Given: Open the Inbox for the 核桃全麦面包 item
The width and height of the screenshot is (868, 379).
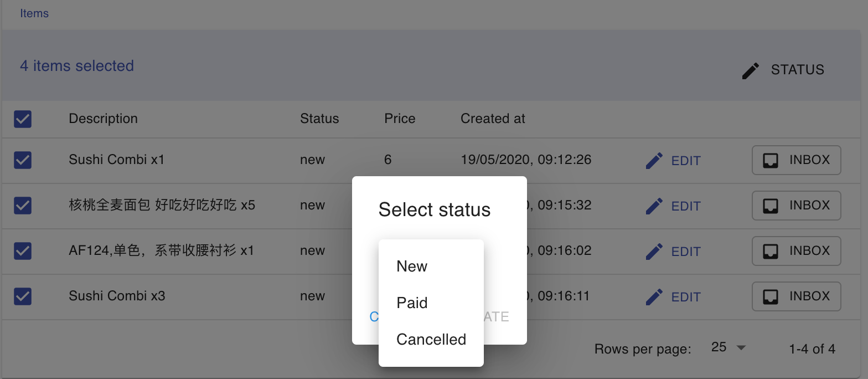Looking at the screenshot, I should [796, 205].
